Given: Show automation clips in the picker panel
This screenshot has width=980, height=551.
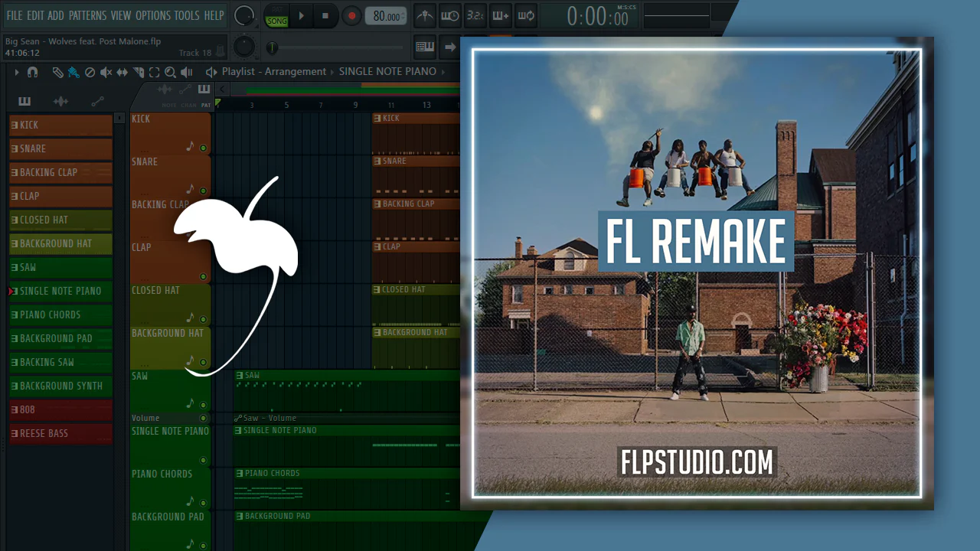Looking at the screenshot, I should pyautogui.click(x=97, y=101).
